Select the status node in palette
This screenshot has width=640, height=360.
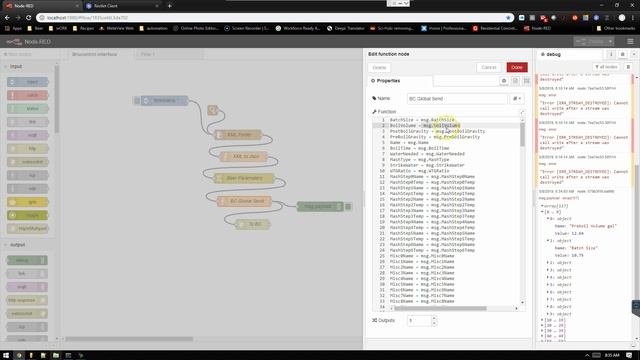point(28,109)
